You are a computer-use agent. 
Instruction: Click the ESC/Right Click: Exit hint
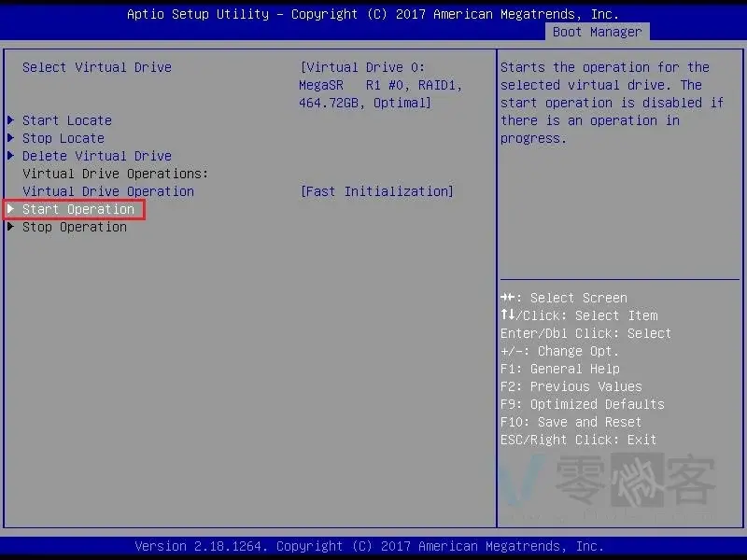coord(578,440)
